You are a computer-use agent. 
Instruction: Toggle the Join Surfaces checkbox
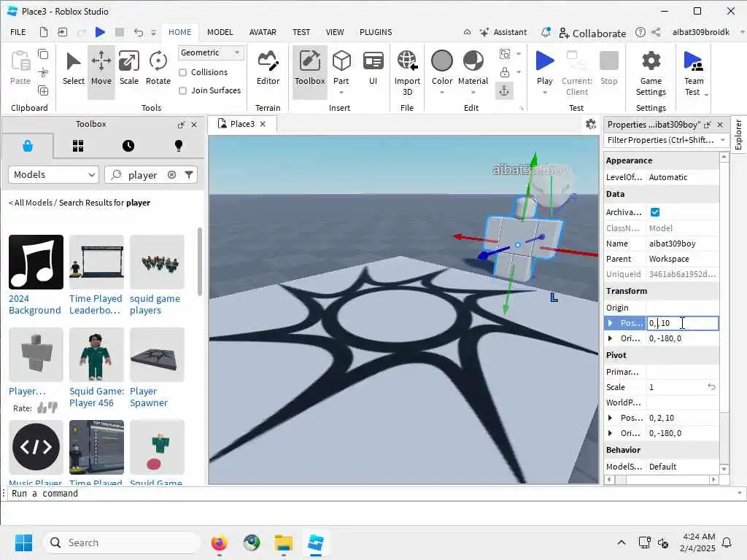pos(182,90)
